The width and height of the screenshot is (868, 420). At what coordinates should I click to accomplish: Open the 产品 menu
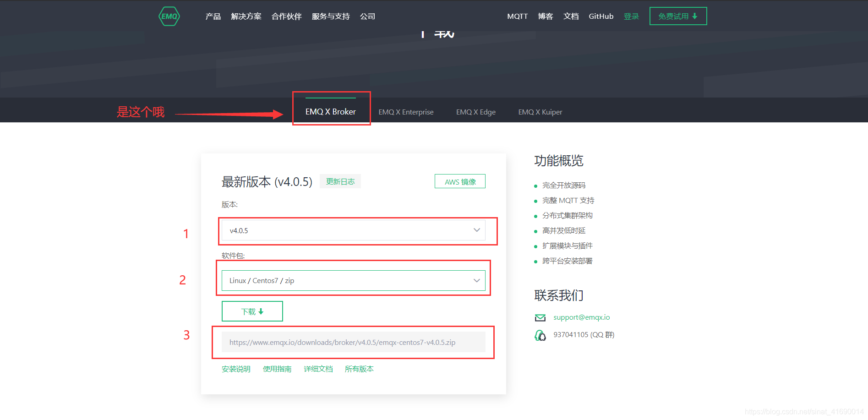[x=213, y=16]
